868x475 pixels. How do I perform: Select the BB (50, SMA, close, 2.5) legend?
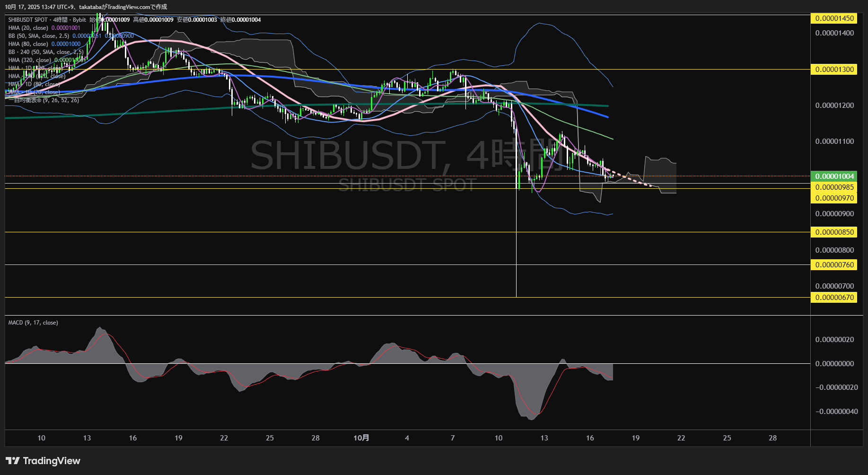[x=38, y=36]
